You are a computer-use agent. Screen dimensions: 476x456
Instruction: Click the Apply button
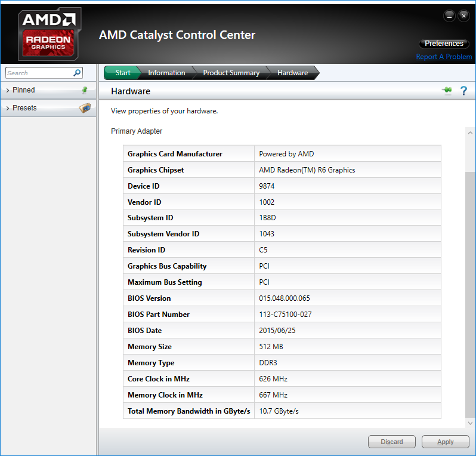(446, 442)
